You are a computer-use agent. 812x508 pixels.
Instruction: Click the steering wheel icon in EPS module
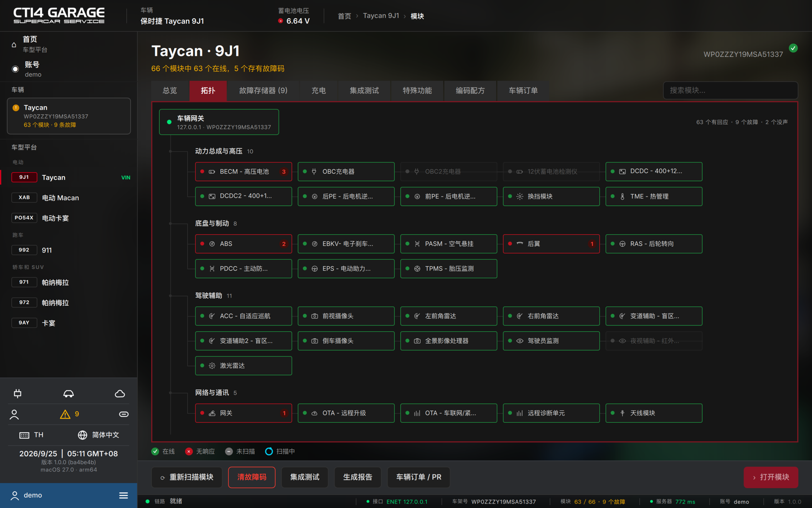coord(315,269)
